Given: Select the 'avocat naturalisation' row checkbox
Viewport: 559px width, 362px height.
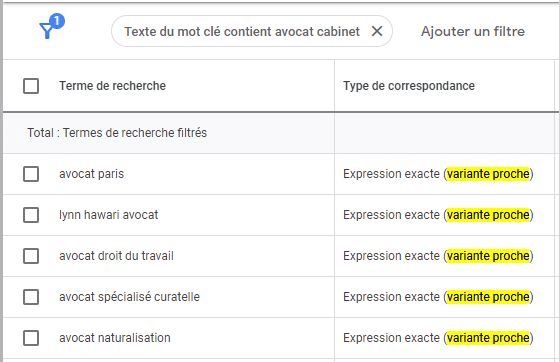Looking at the screenshot, I should point(31,338).
